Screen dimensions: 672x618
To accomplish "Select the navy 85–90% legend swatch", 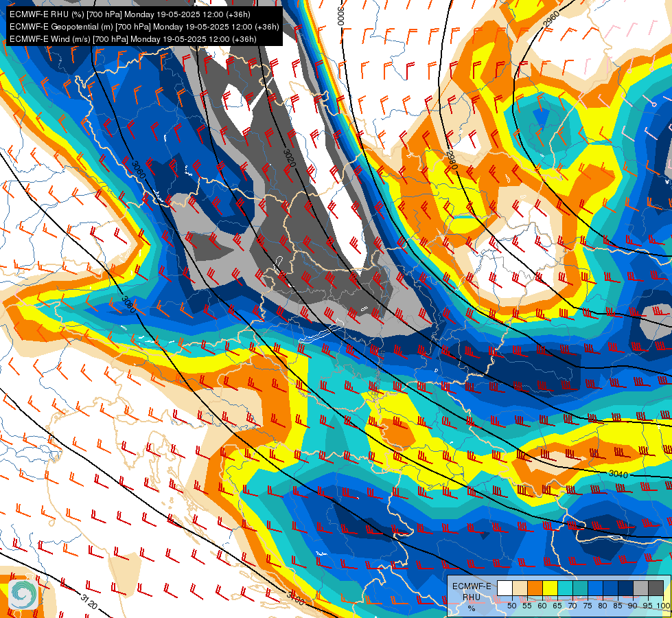I will (x=626, y=588).
